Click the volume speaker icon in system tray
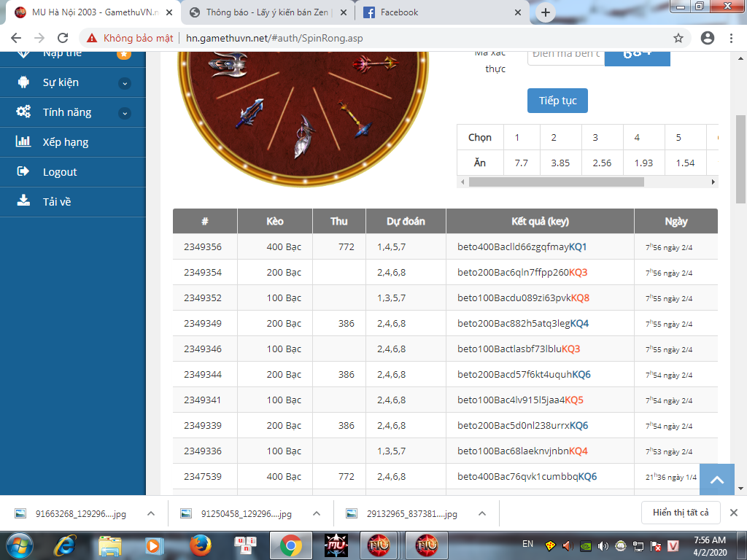This screenshot has width=747, height=560. [603, 545]
